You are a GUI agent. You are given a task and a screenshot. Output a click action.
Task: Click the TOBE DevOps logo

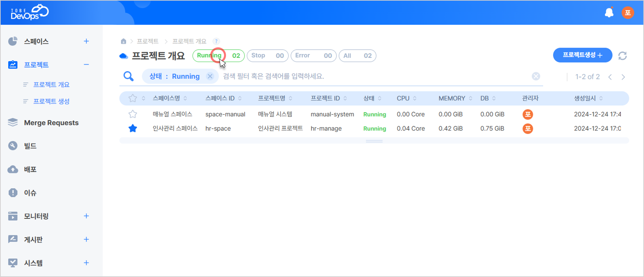tap(30, 12)
